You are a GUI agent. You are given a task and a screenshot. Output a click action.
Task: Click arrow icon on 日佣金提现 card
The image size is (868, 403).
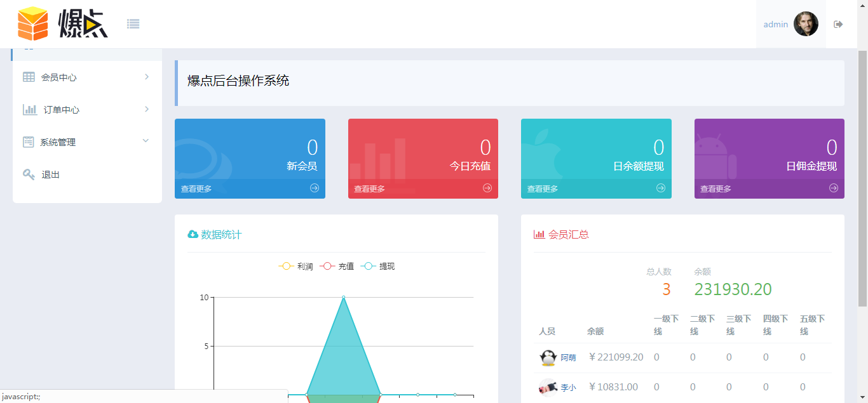click(x=834, y=188)
